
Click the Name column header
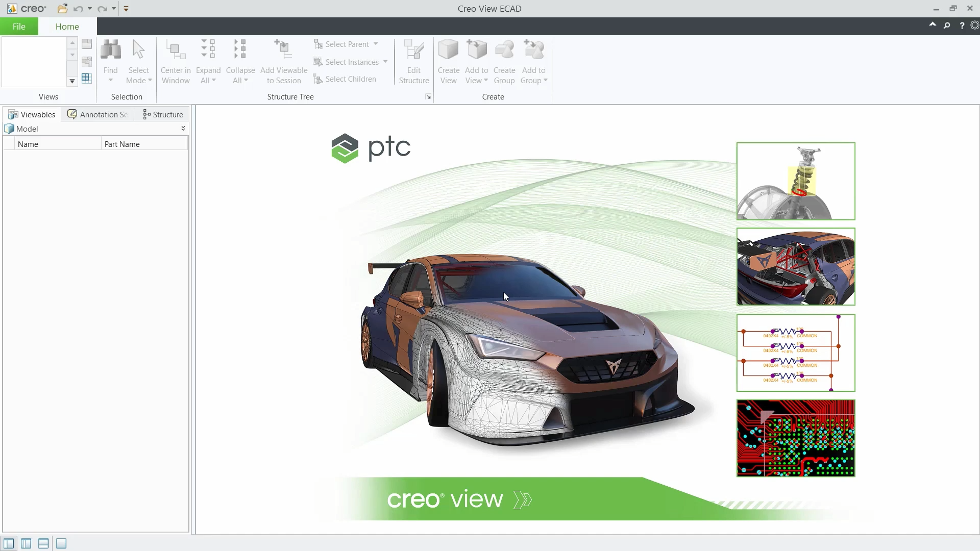coord(58,144)
